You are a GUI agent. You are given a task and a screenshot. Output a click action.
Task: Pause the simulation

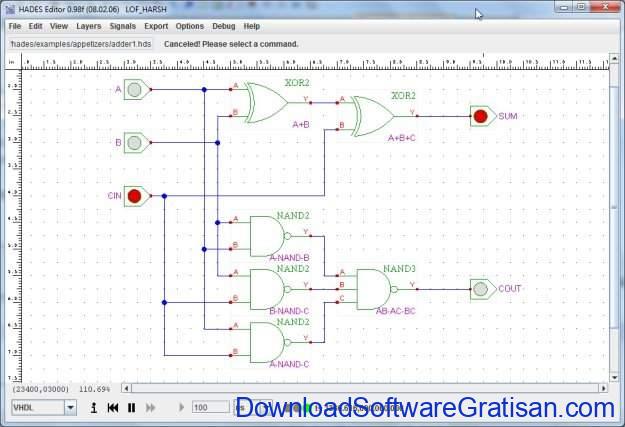131,407
